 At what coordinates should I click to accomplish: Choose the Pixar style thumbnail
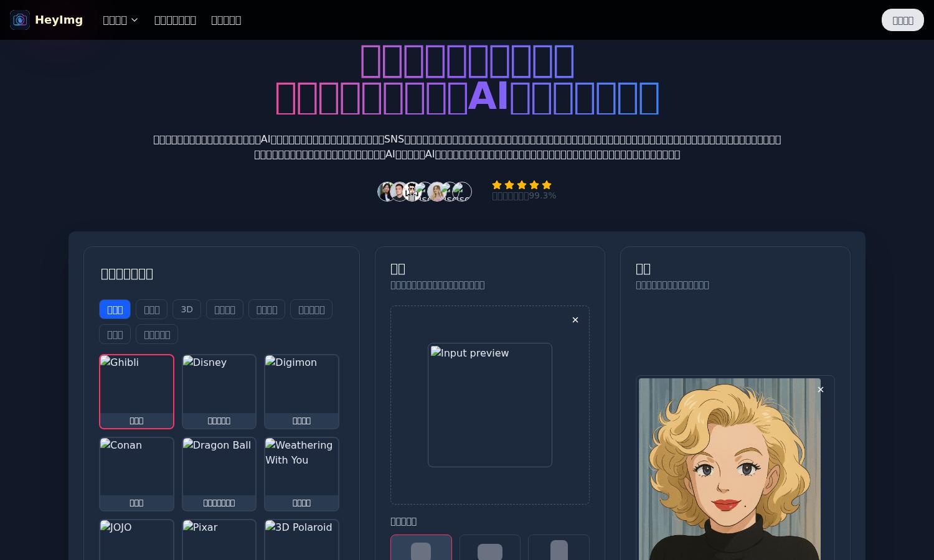click(x=219, y=539)
